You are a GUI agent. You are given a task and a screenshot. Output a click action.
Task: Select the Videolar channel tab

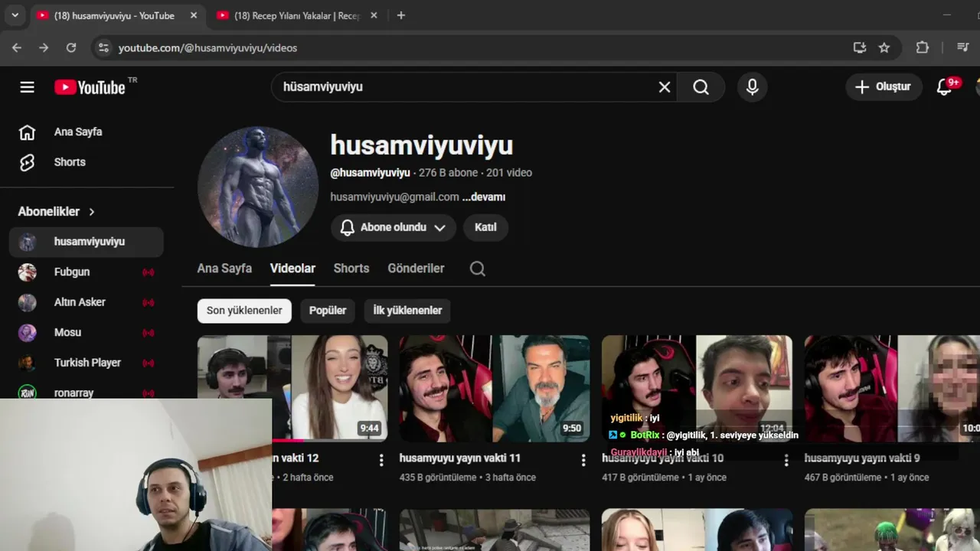292,269
